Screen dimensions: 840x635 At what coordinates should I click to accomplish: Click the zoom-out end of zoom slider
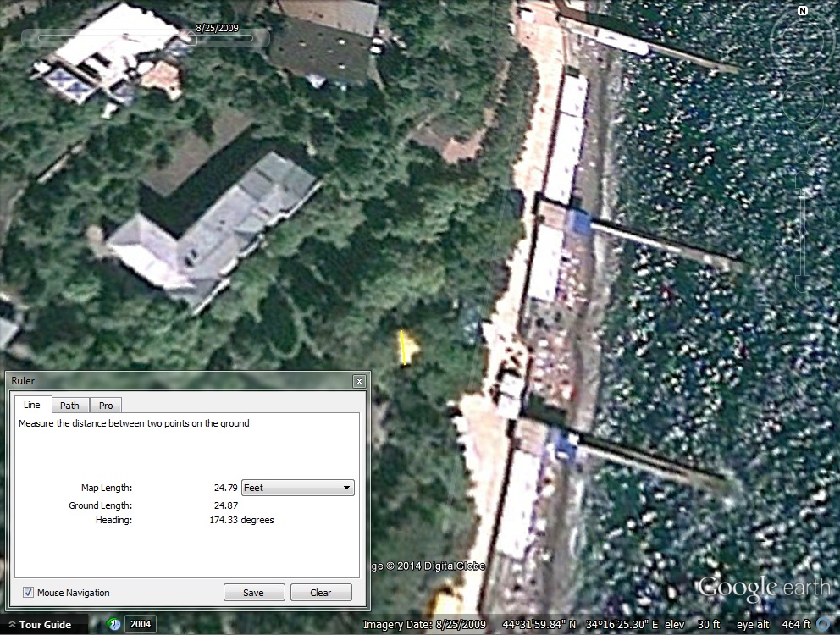point(802,282)
